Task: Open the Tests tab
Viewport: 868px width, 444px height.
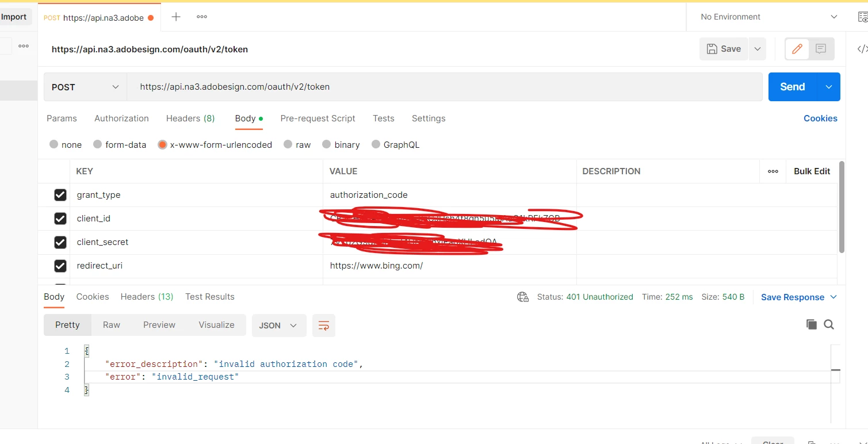Action: 384,118
